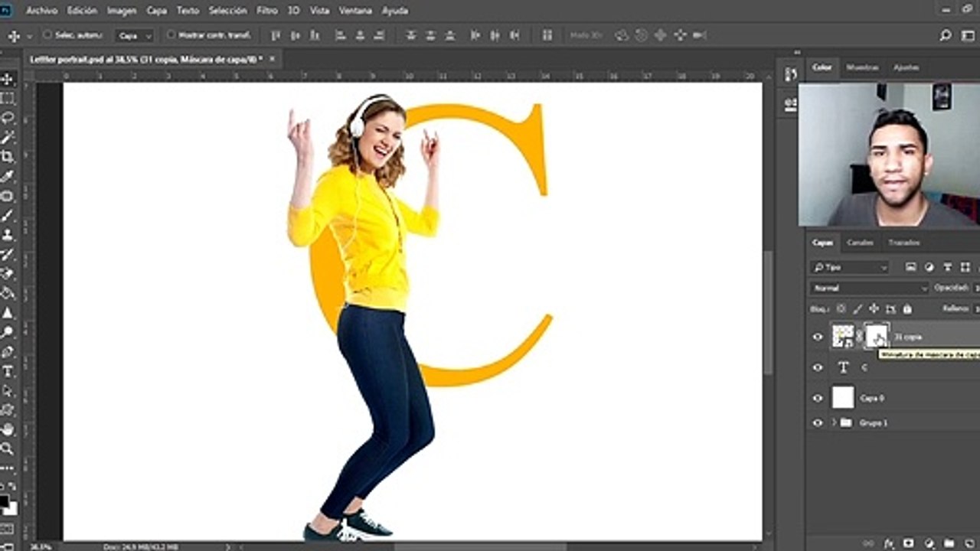Select the Magic Wand tool
Viewport: 980px width, 551px height.
pos(8,138)
